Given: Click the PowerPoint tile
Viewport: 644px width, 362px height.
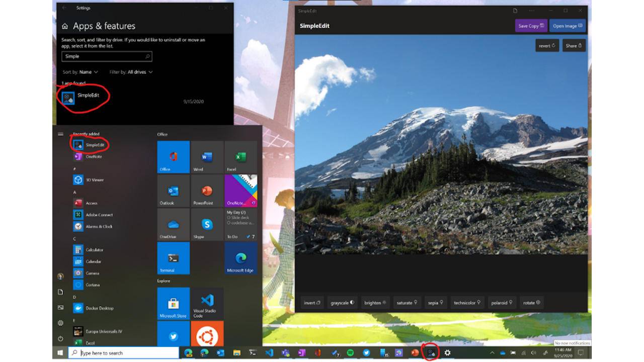Looking at the screenshot, I should (207, 191).
